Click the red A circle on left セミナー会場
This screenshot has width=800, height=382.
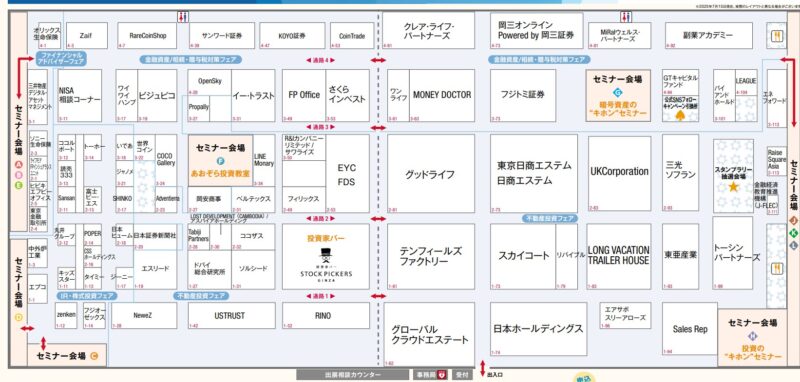[18, 165]
